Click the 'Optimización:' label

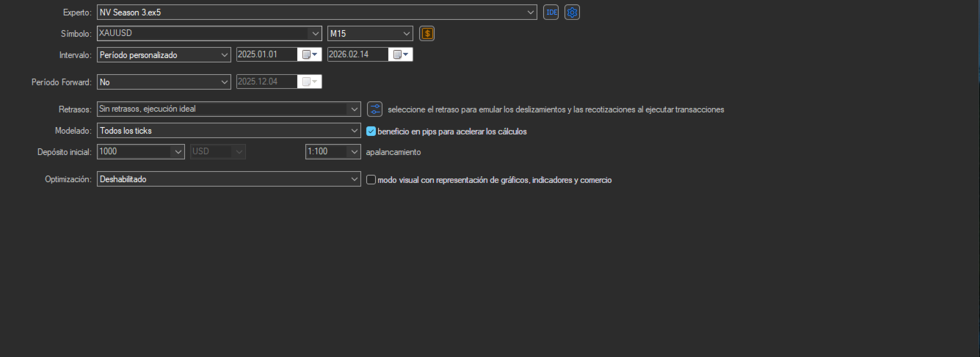pos(68,179)
